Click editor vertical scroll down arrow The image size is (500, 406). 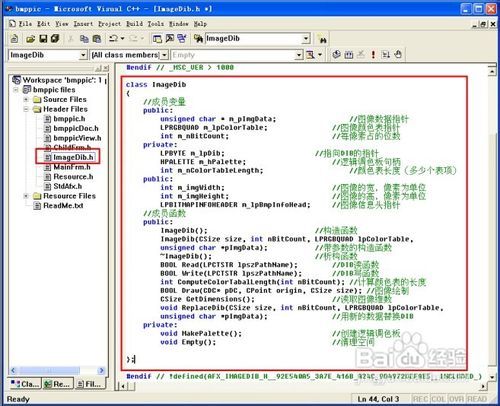pos(492,377)
